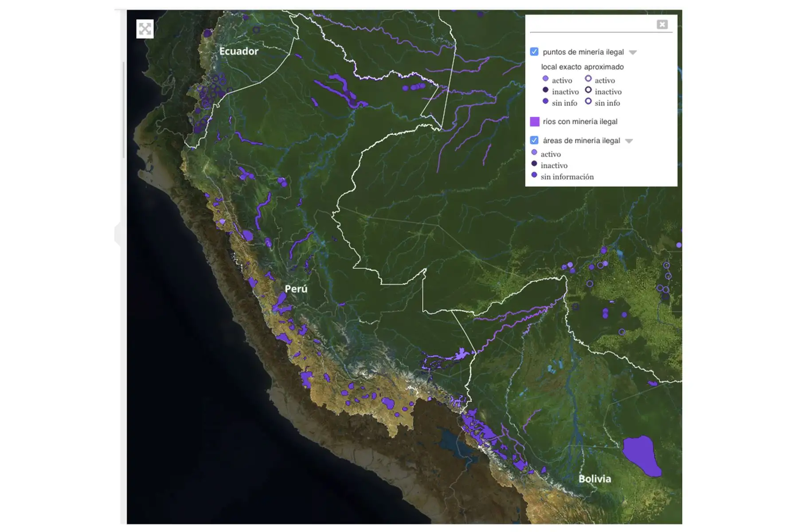The width and height of the screenshot is (798, 532).
Task: Click 'áreas de minería ilegal' label text
Action: [x=581, y=141]
